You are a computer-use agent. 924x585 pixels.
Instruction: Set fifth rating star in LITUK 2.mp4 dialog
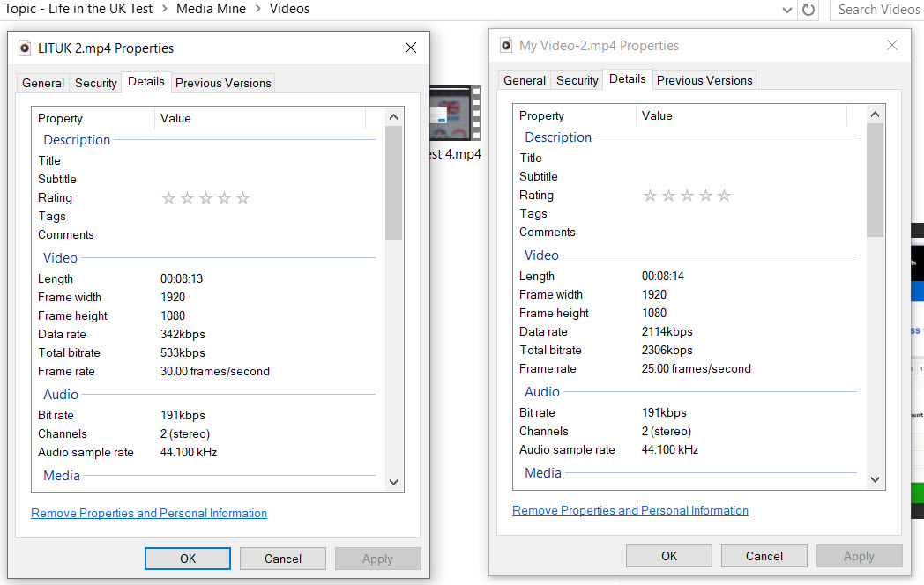tap(242, 198)
